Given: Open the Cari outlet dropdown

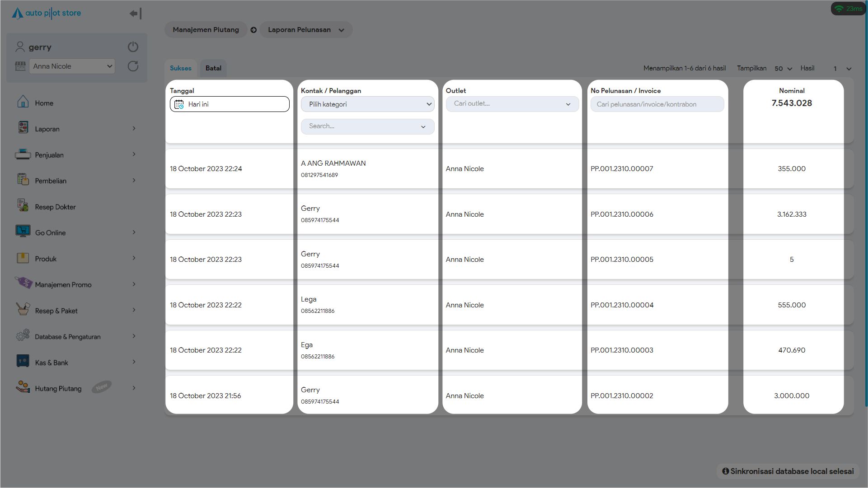Looking at the screenshot, I should coord(512,104).
